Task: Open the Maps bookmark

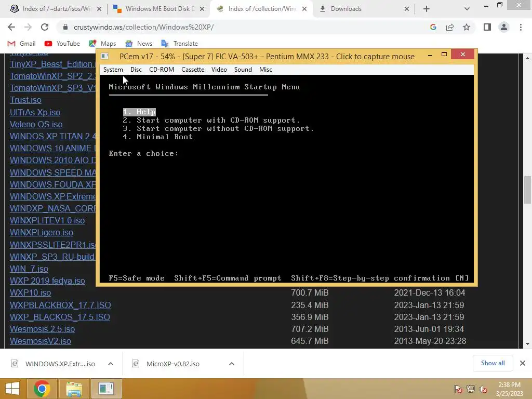Action: pyautogui.click(x=102, y=44)
